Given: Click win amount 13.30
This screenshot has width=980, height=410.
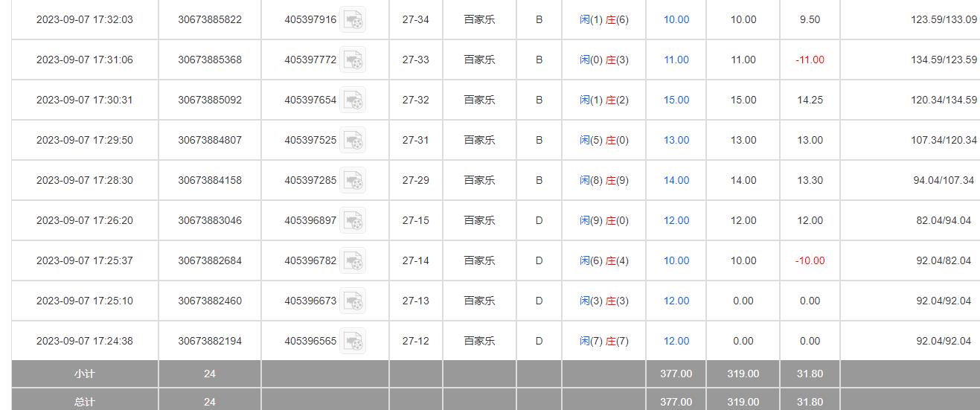Looking at the screenshot, I should (810, 180).
